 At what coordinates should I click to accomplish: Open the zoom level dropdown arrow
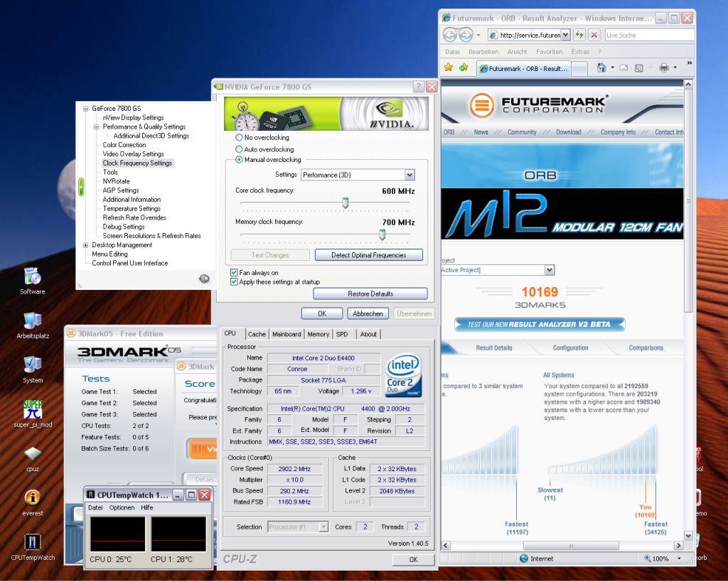(679, 559)
